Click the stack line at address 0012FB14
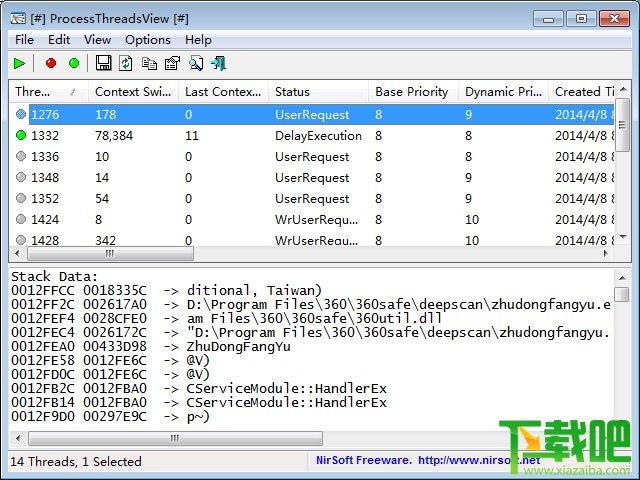This screenshot has width=640, height=480. tap(199, 402)
